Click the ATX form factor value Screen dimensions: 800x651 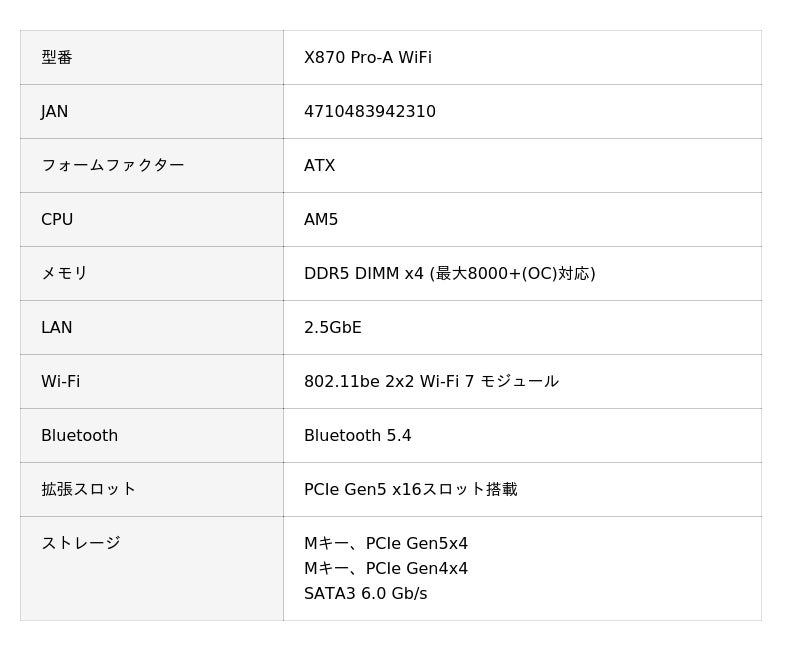[x=320, y=166]
